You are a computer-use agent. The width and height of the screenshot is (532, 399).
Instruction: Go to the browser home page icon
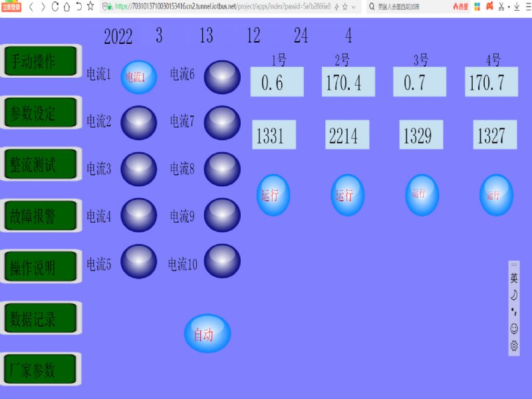tap(66, 7)
